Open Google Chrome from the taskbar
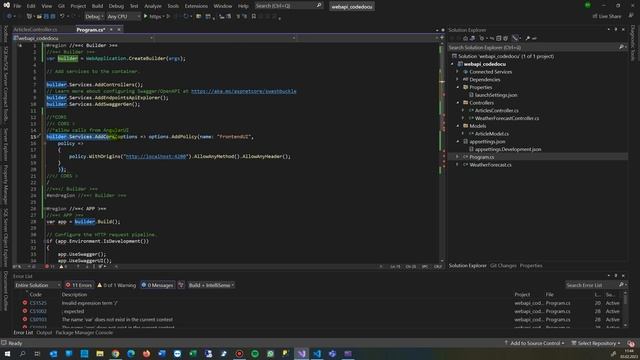The height and width of the screenshot is (360, 640). point(116,353)
